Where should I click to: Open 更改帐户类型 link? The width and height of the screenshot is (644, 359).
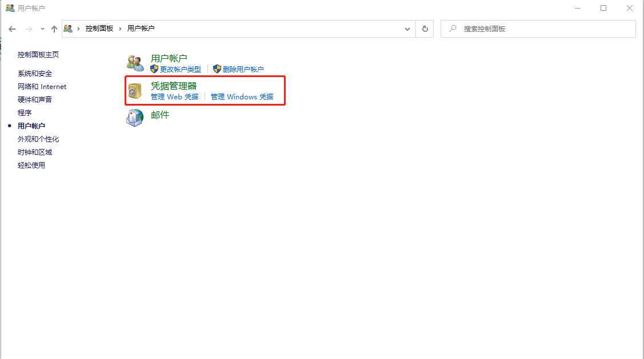181,69
